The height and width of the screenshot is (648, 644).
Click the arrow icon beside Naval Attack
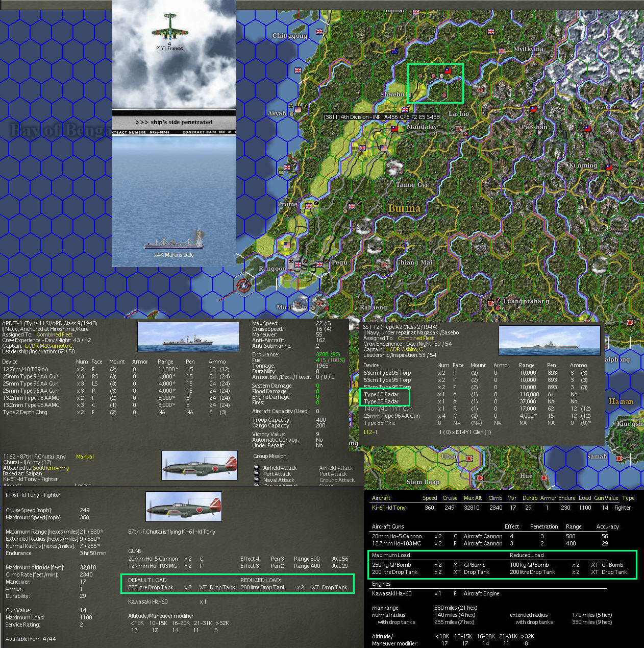256,479
